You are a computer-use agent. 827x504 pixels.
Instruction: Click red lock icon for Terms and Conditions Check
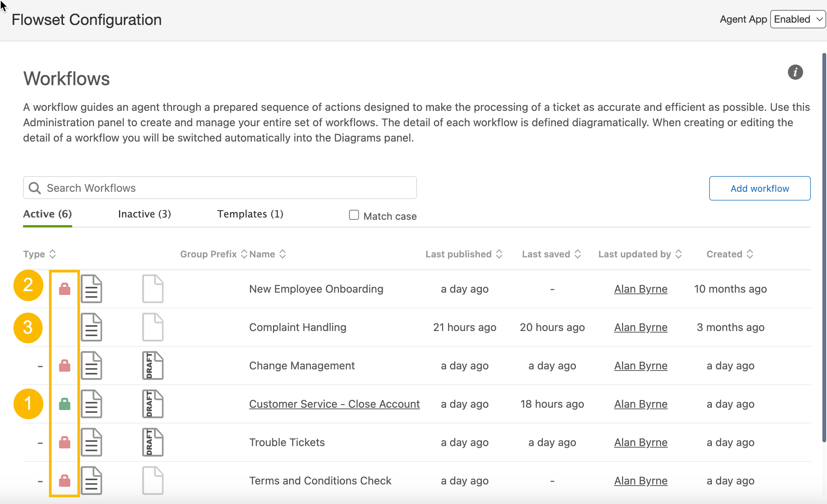click(x=65, y=481)
